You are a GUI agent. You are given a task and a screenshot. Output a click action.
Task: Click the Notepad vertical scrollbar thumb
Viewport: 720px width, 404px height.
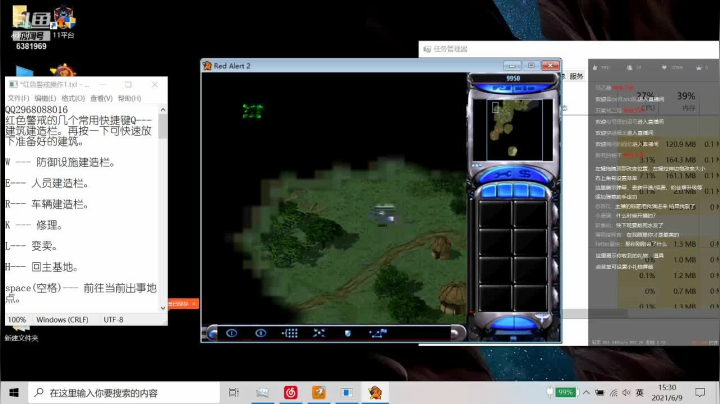[x=163, y=126]
